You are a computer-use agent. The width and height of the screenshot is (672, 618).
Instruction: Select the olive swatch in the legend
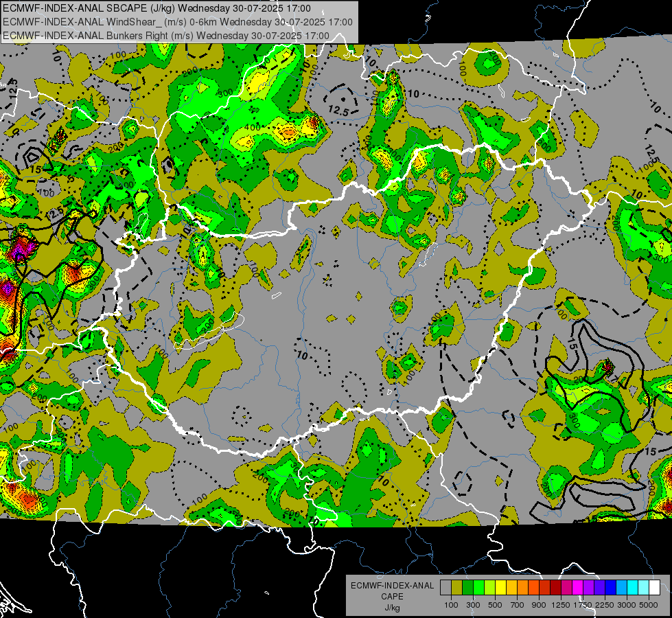coord(457,588)
